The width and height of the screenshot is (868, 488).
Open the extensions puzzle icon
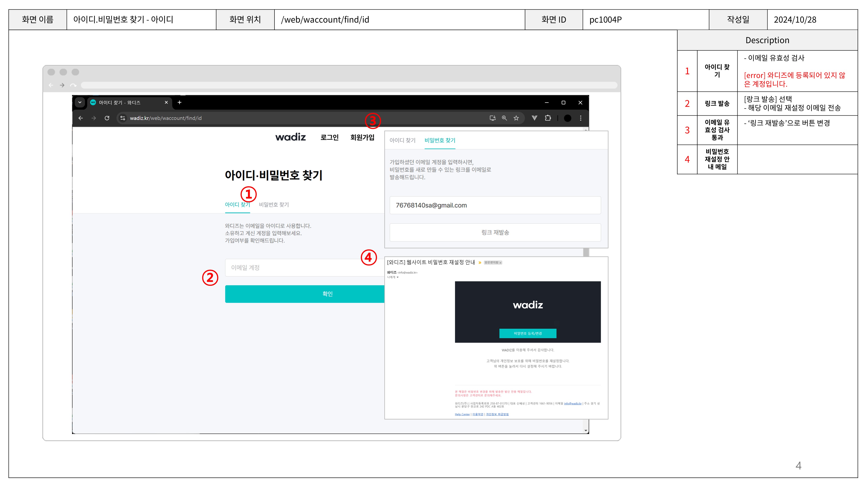coord(548,118)
